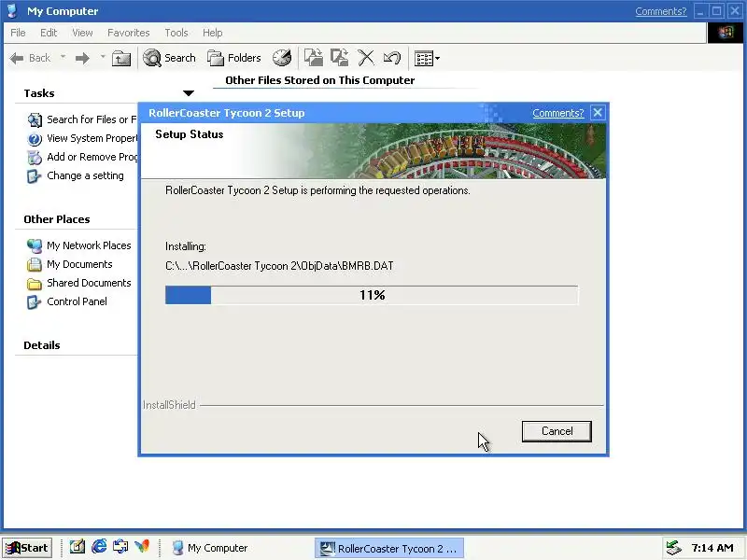Viewport: 747px width, 560px height.
Task: Click the BMRB.DAT install path text
Action: pos(279,266)
